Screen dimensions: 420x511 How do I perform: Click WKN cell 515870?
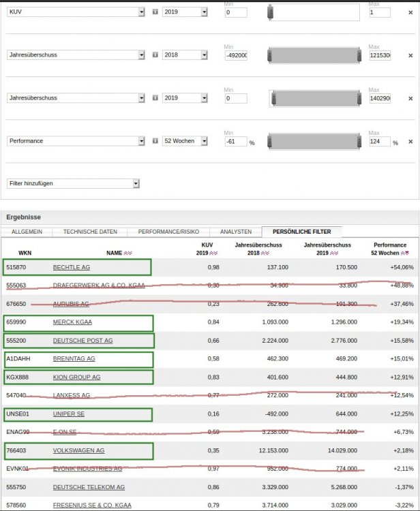(16, 267)
